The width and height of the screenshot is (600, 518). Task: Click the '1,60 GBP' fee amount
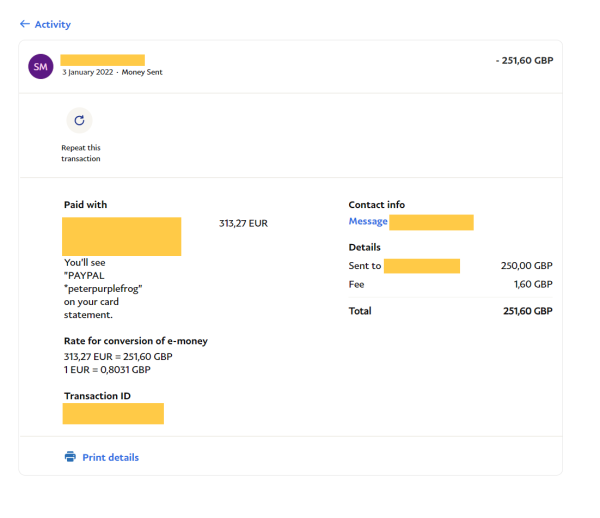[x=531, y=284]
